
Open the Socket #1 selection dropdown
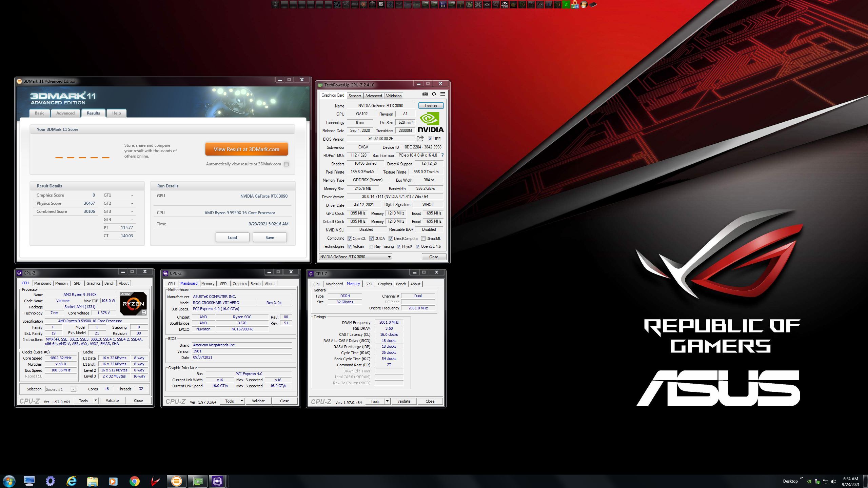pyautogui.click(x=60, y=389)
